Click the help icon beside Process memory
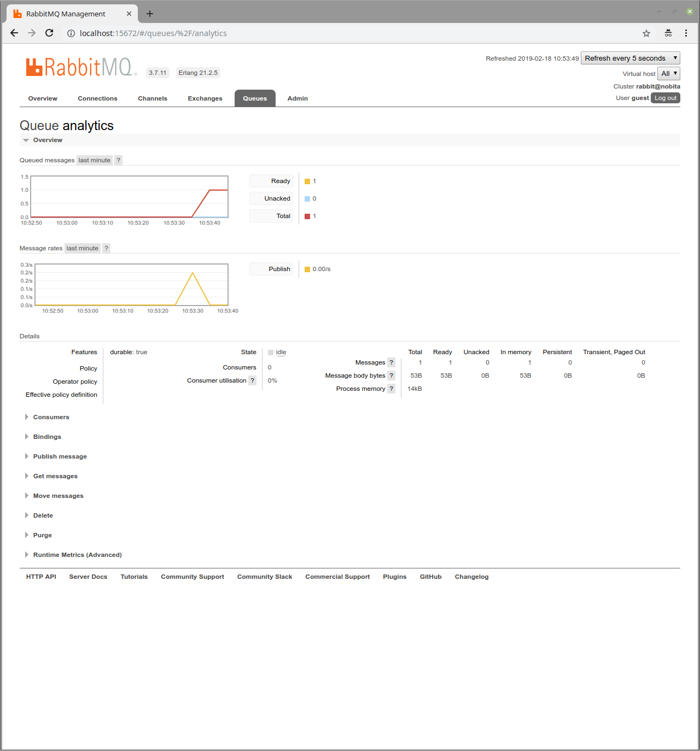Screen dimensions: 700x751 tap(392, 389)
